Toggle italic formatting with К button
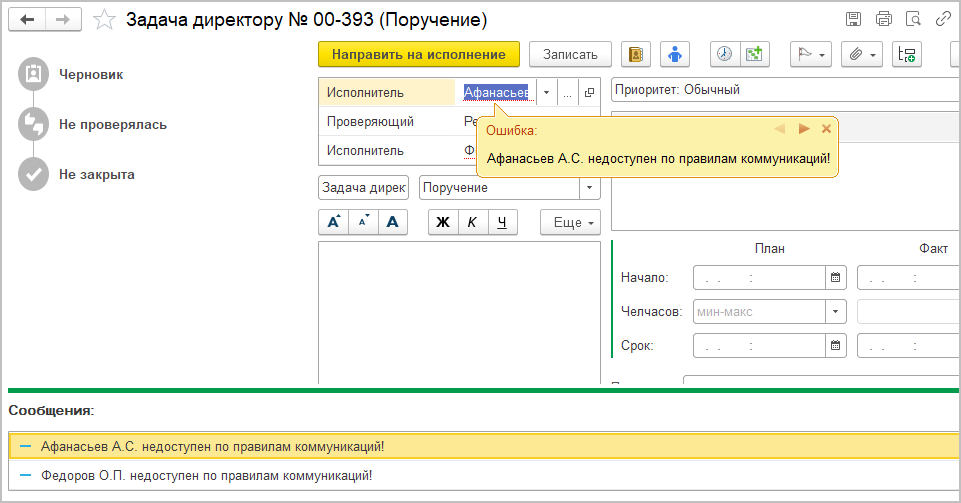Screen dimensions: 961x503 click(472, 223)
